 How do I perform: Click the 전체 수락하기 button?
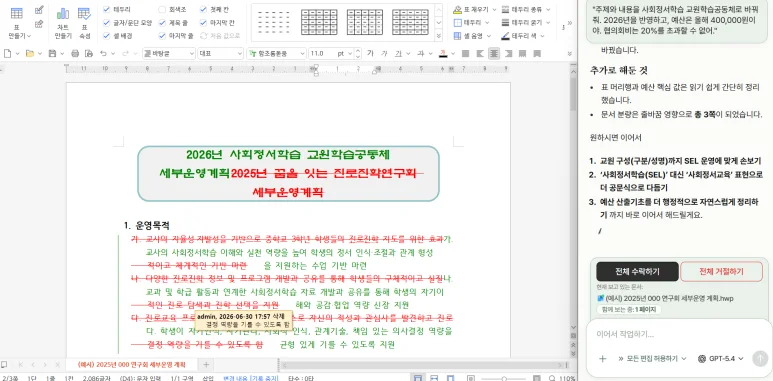pos(637,272)
